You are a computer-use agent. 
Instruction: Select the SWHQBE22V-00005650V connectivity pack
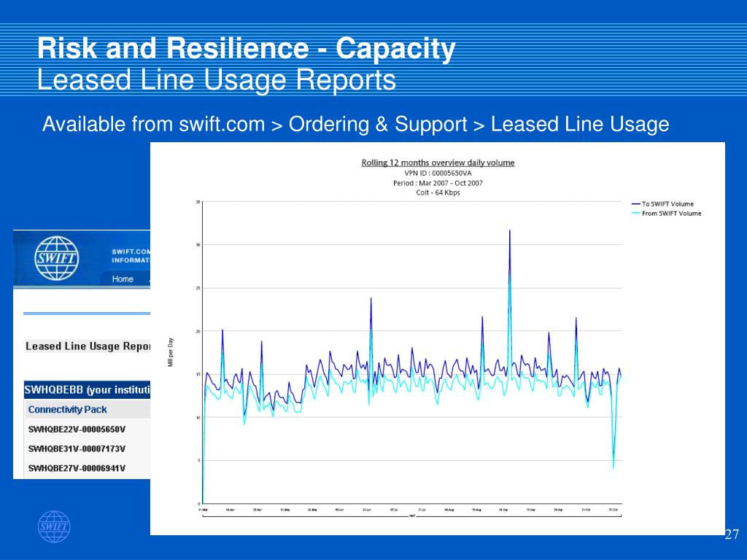click(77, 429)
